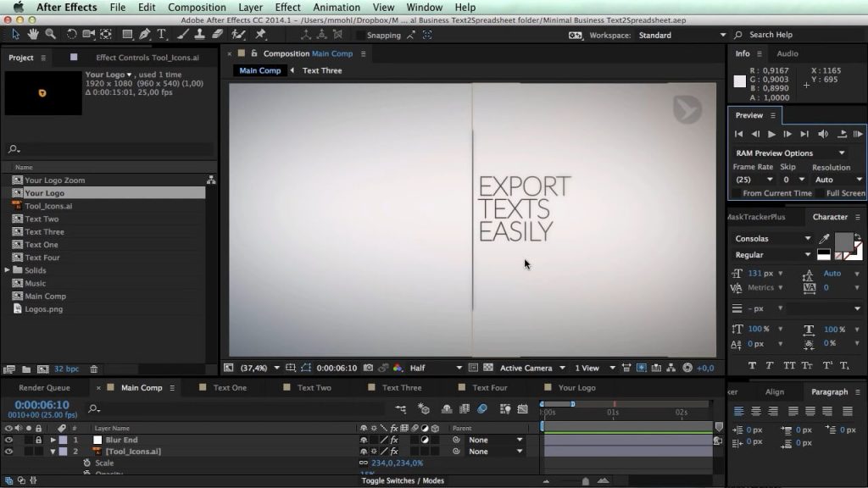Switch to the Text Three timeline tab
The height and width of the screenshot is (488, 868).
tap(401, 388)
